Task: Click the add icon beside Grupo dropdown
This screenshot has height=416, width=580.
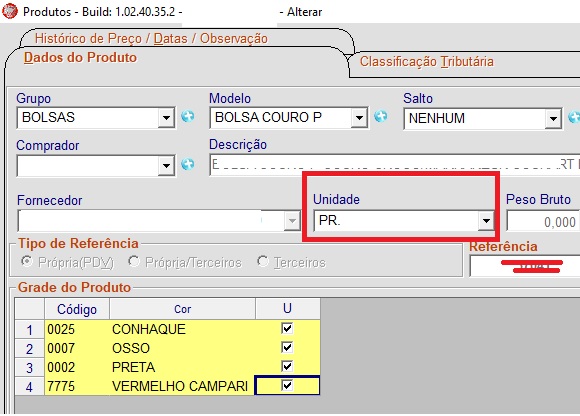Action: point(188,116)
